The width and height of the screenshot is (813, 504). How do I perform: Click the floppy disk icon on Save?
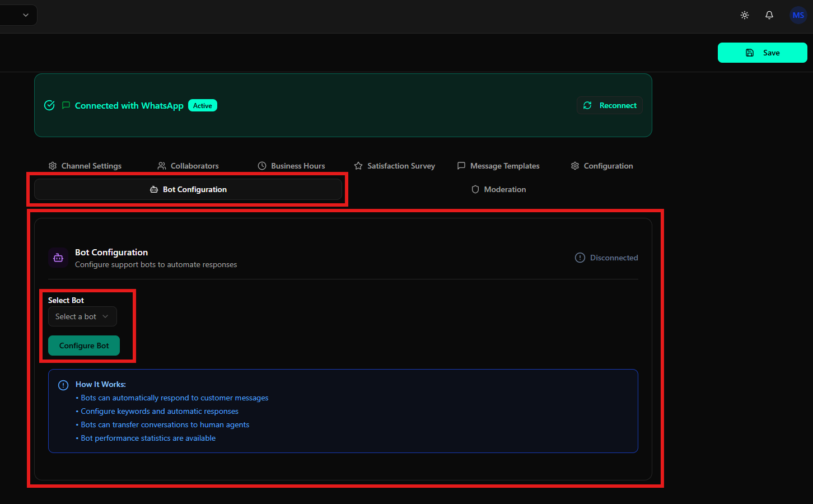750,53
